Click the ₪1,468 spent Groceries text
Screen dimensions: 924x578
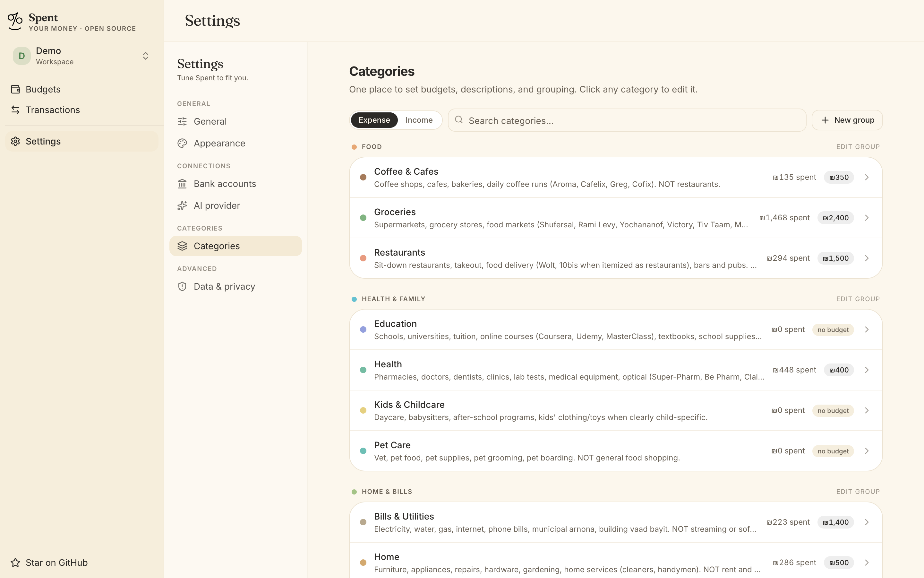(x=784, y=218)
